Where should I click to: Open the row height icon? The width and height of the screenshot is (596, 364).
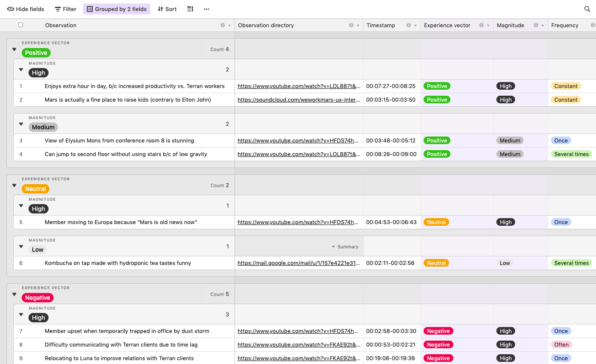tap(190, 9)
